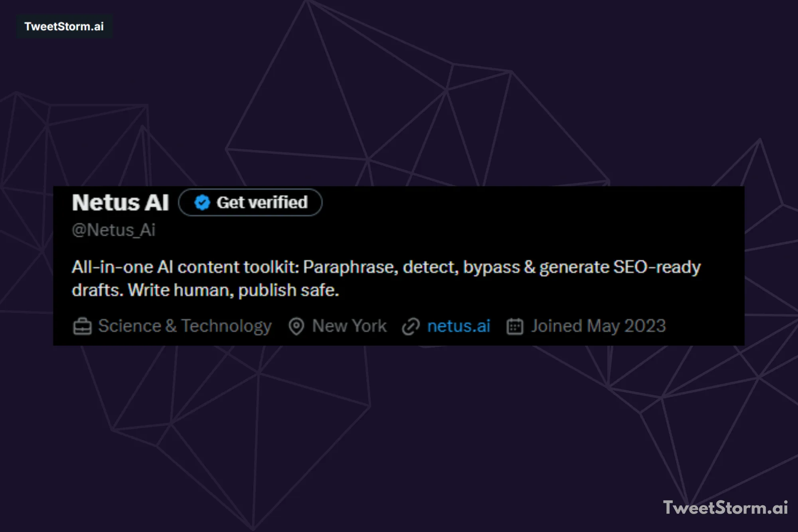
Task: Open the netus.ai website link
Action: point(459,326)
